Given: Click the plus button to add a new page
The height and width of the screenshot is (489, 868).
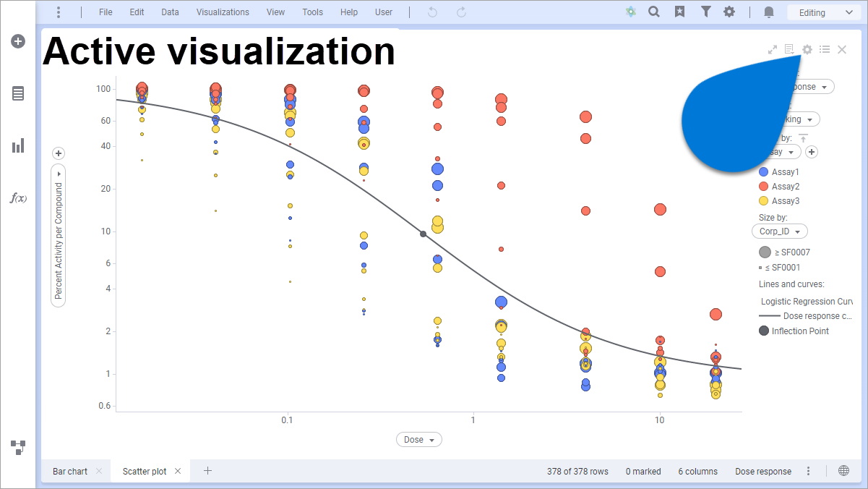Looking at the screenshot, I should [x=207, y=471].
